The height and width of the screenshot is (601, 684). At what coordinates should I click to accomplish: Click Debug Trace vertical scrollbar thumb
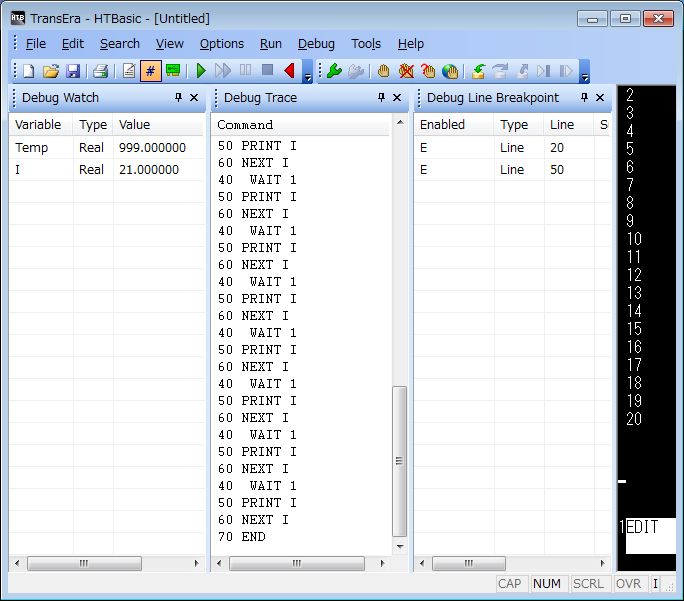tap(399, 461)
